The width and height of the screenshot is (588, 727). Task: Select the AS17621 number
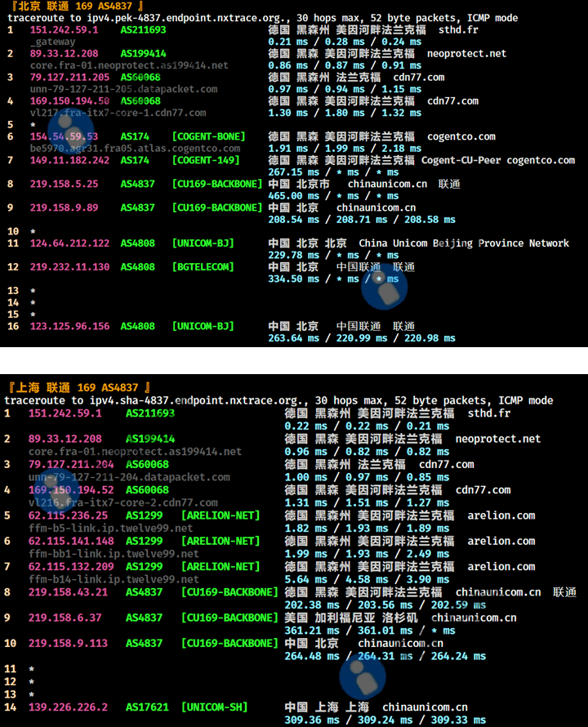147,707
